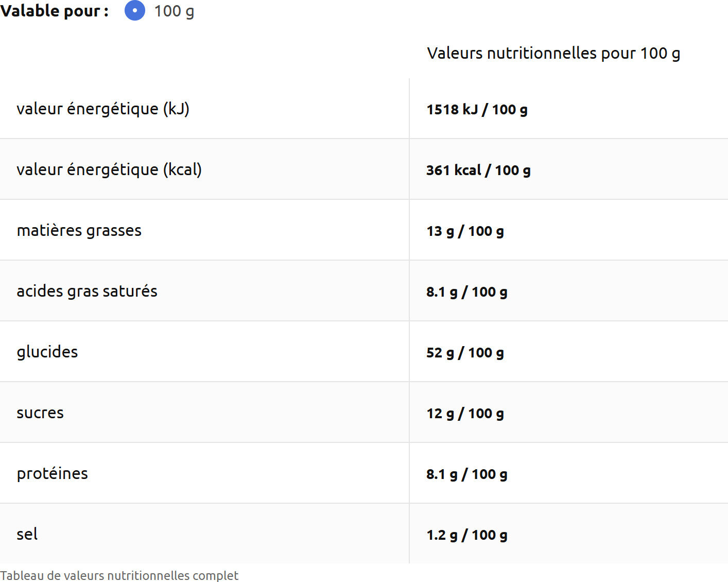Select the 'acides gras saturés' row
The width and height of the screenshot is (728, 582).
(x=87, y=291)
